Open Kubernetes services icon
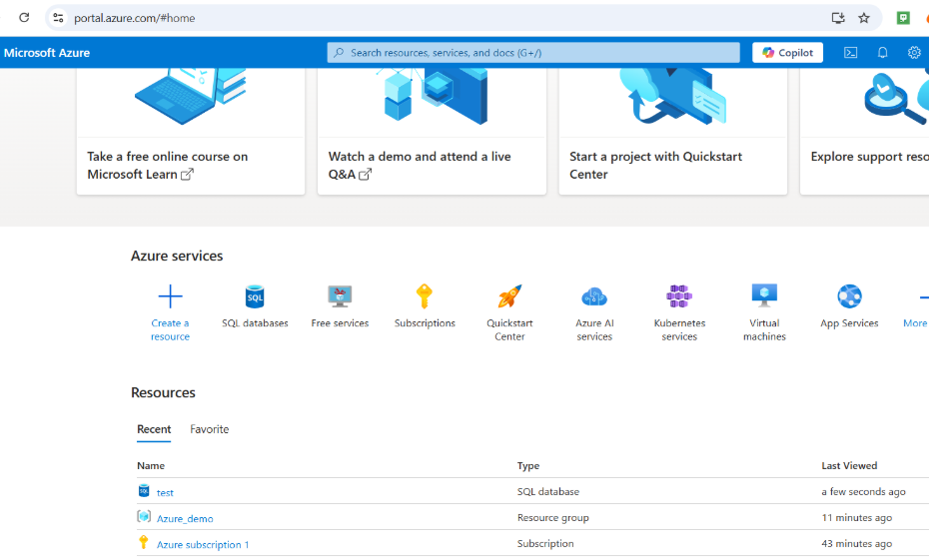 (x=679, y=296)
